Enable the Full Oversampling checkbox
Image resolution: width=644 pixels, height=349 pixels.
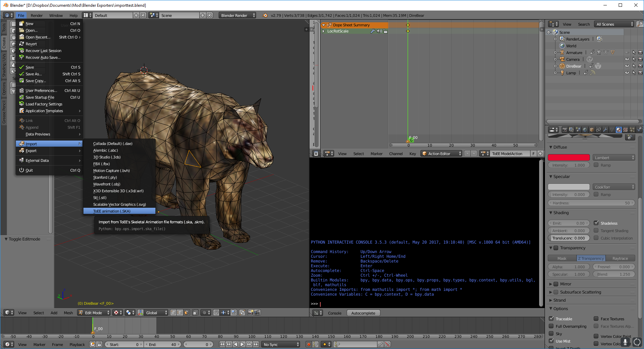click(x=551, y=326)
